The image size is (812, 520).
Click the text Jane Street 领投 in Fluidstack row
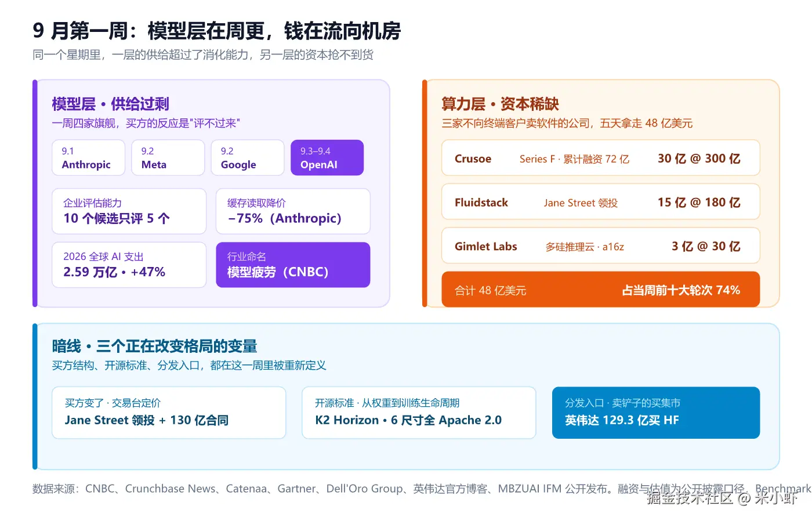[x=581, y=203]
